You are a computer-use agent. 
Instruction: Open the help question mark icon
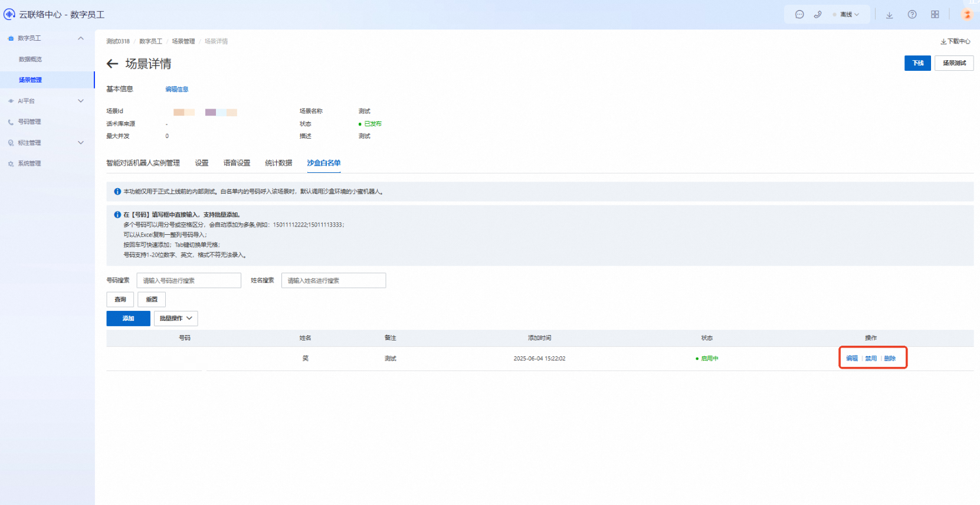[x=912, y=14]
